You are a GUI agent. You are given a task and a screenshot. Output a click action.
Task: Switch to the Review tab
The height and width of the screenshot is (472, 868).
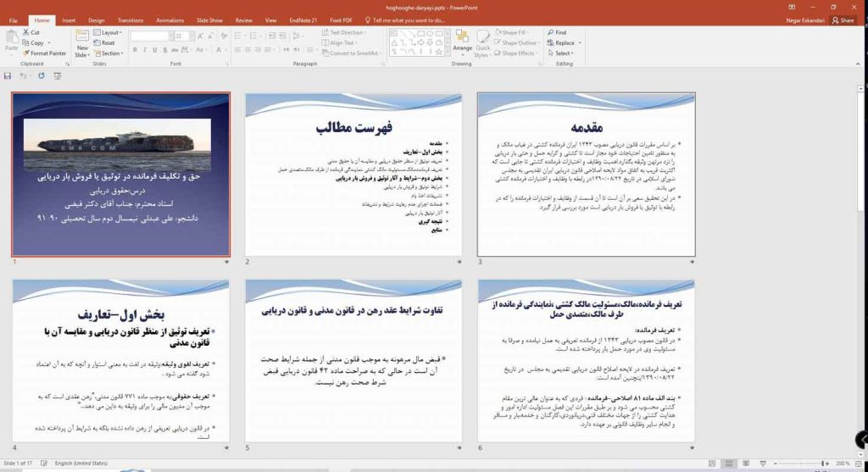(x=243, y=20)
